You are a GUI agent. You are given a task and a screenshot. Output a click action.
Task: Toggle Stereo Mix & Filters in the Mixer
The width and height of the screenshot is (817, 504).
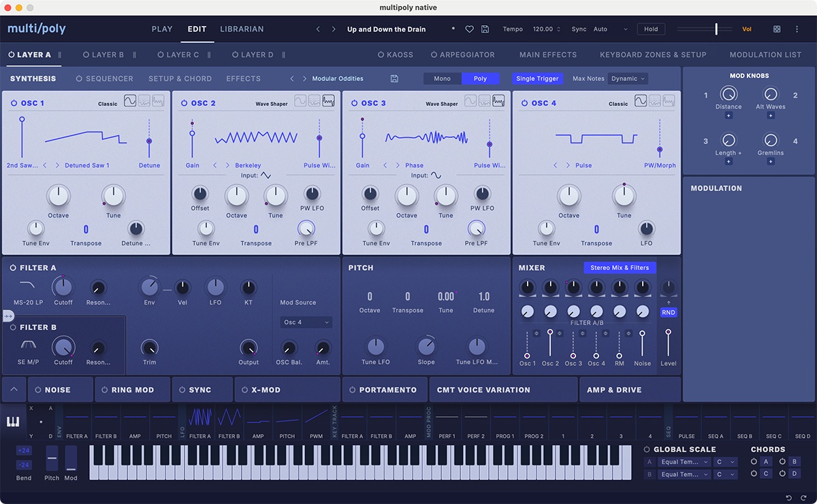point(620,267)
